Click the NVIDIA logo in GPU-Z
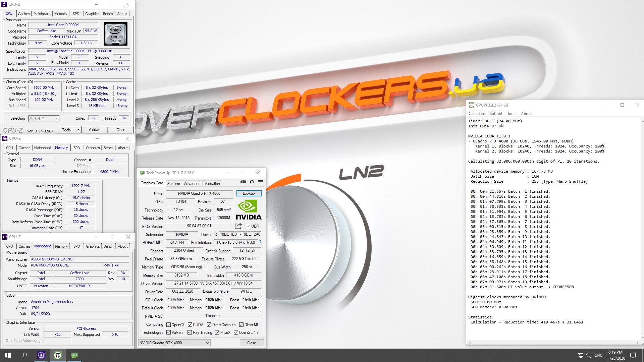Screen dimensions: 644x362 pos(249,210)
